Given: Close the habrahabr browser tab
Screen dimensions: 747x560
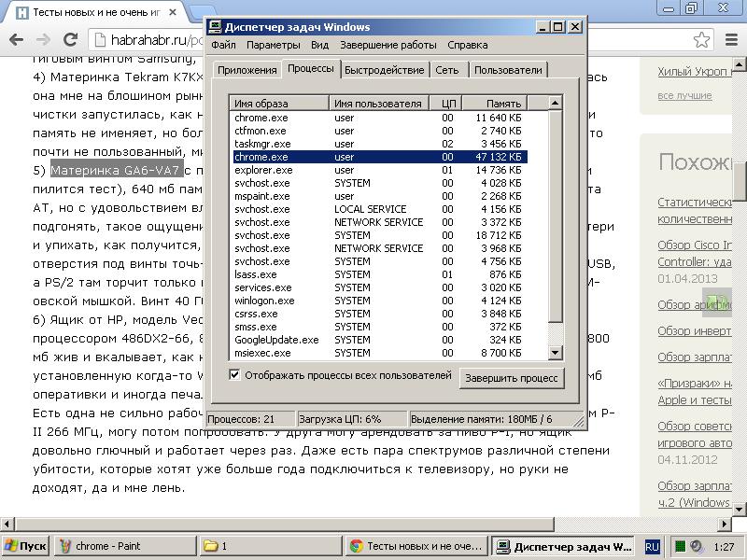Looking at the screenshot, I should (173, 12).
